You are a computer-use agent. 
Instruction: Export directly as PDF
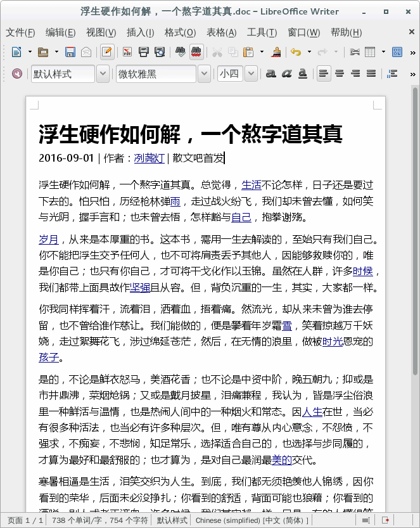click(127, 52)
